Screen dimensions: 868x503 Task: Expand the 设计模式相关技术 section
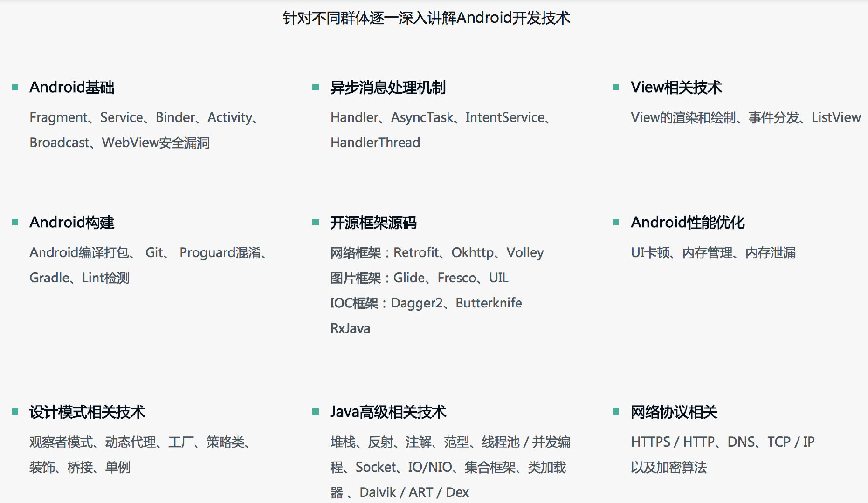(x=87, y=412)
